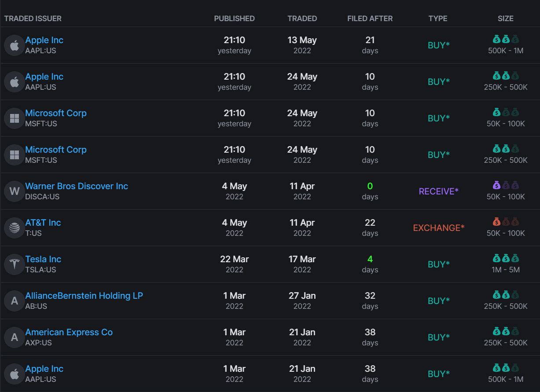Open the Tesla Inc issuer link
Viewport: 540px width, 392px height.
tap(43, 259)
